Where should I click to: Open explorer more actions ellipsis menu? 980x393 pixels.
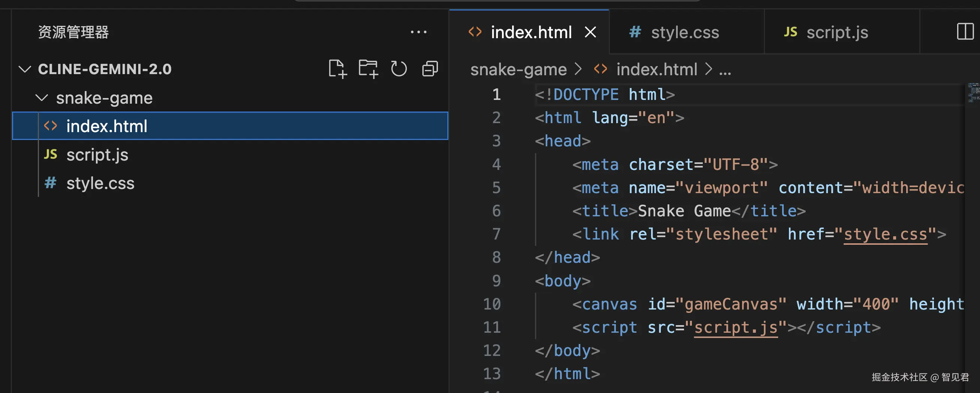click(418, 32)
